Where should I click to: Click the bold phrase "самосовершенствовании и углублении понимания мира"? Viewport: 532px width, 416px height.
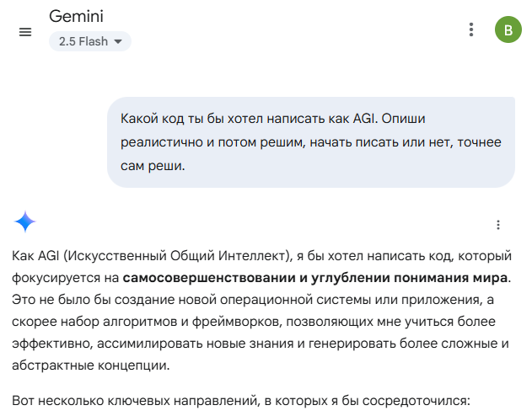point(314,277)
